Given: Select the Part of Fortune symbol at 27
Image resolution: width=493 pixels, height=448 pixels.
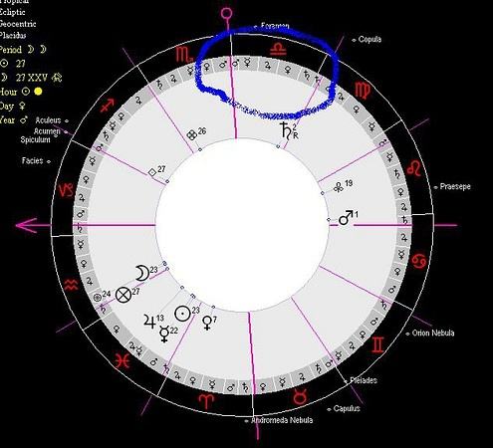Looking at the screenshot, I should tap(123, 295).
